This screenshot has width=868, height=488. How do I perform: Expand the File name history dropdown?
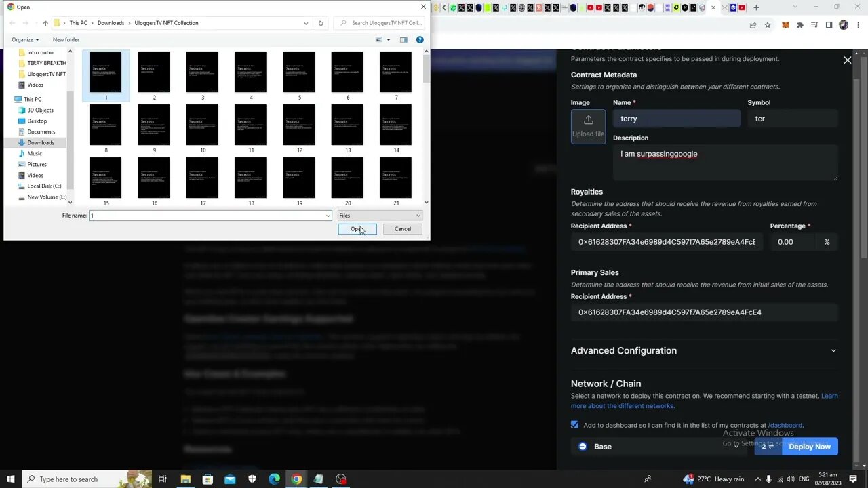point(328,216)
